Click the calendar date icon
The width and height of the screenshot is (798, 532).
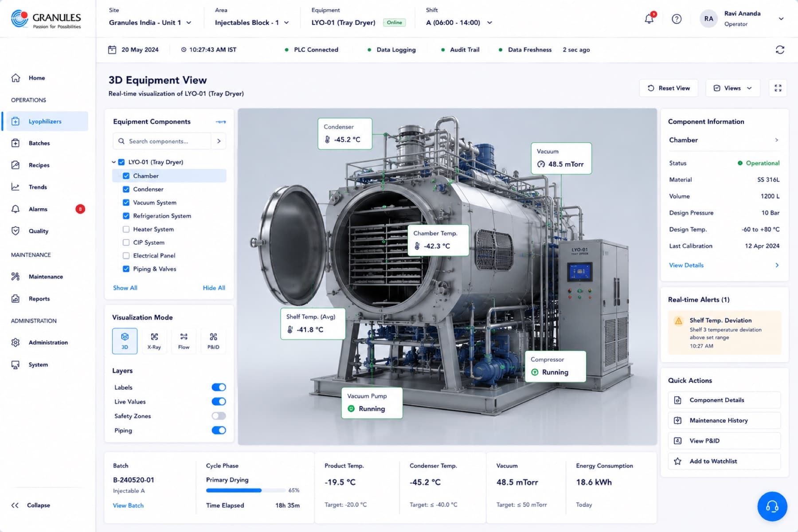click(x=112, y=50)
